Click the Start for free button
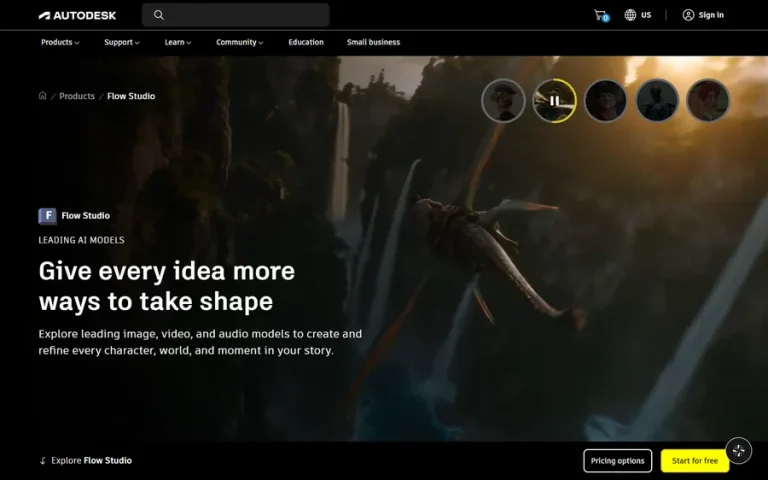This screenshot has width=768, height=480. click(x=695, y=460)
